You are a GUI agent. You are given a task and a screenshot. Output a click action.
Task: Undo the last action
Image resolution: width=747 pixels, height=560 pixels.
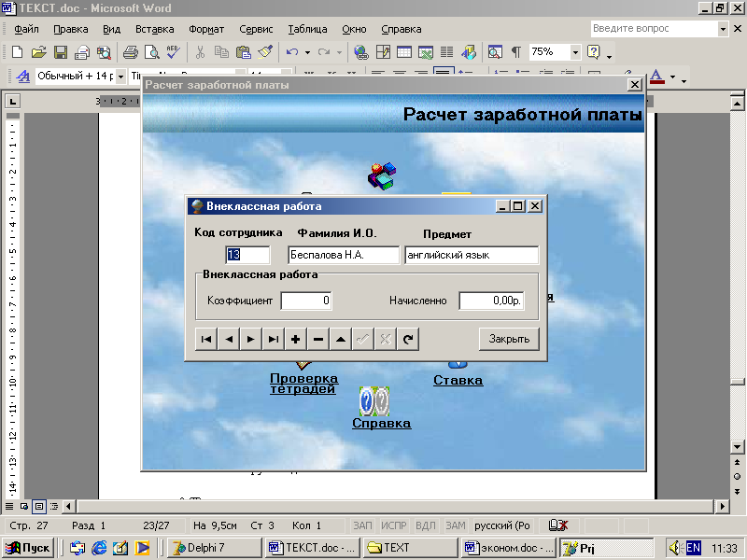[292, 52]
